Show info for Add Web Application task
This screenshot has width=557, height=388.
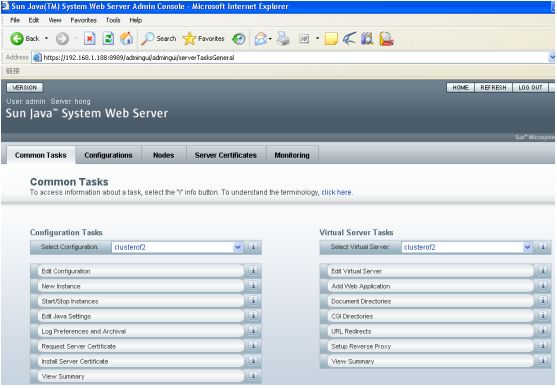point(543,286)
